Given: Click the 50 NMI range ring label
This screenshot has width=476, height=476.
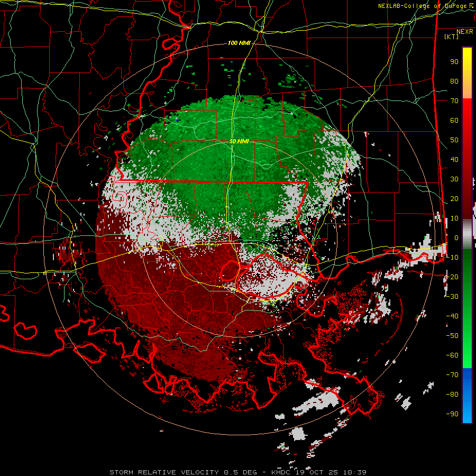Looking at the screenshot, I should point(239,141).
